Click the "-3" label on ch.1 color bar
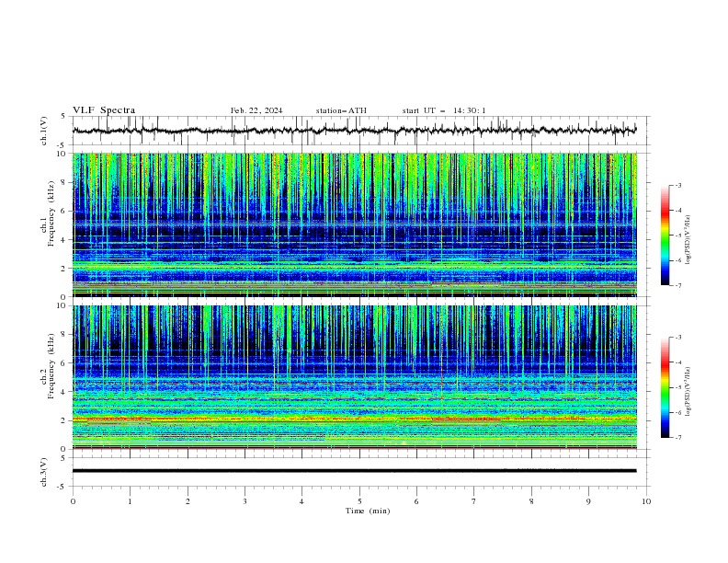 click(678, 185)
